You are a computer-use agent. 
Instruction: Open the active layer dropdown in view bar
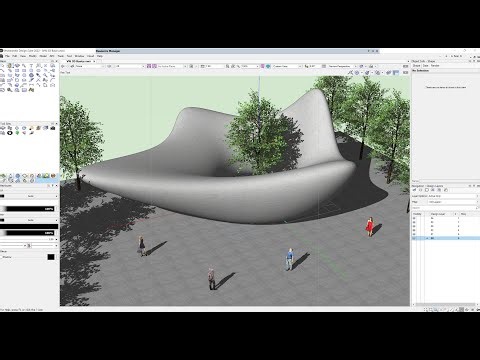click(x=130, y=66)
